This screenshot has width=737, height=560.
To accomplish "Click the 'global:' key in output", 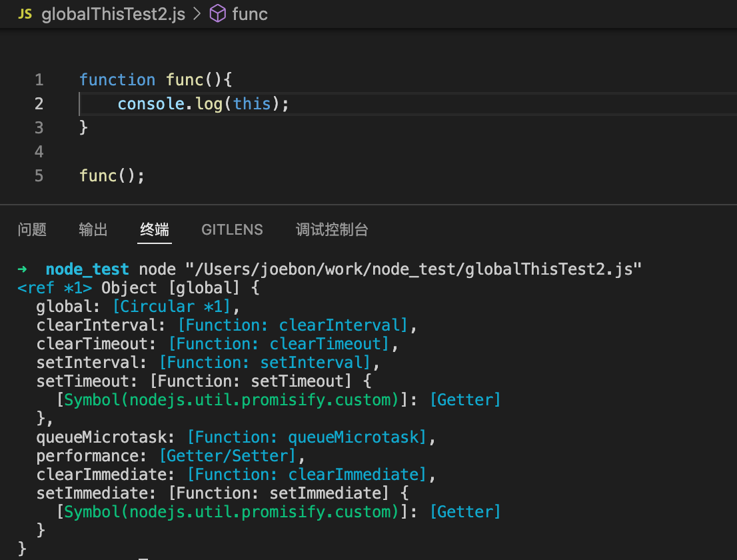I will click(68, 307).
